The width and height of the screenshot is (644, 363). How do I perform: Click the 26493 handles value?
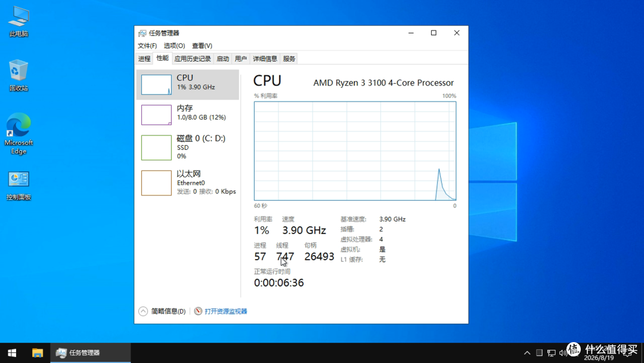(319, 257)
